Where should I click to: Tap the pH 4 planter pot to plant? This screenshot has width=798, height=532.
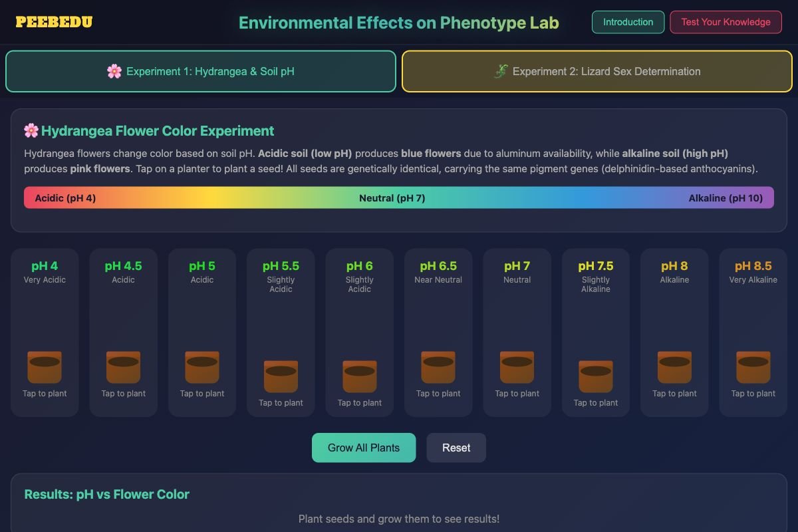coord(45,366)
